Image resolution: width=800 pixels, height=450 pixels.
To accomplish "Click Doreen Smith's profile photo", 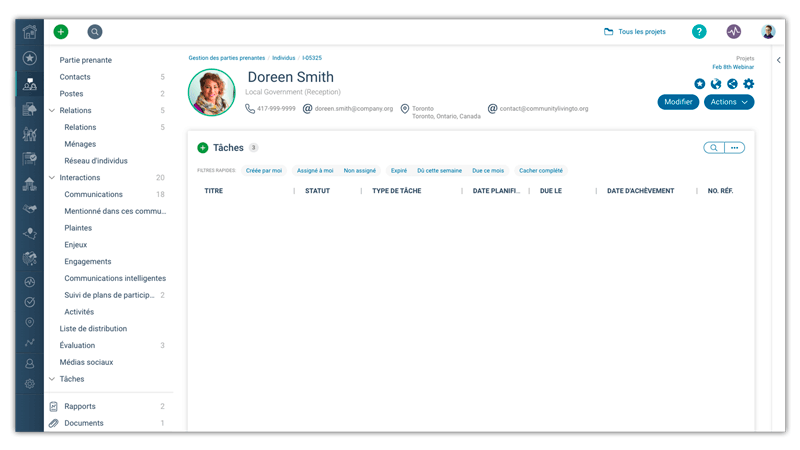I will pos(212,93).
